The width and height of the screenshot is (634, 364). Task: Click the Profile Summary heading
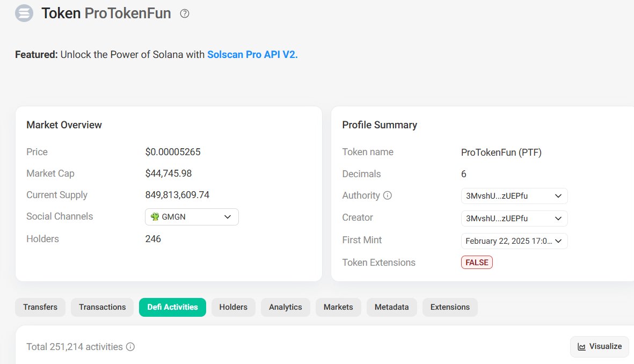(x=380, y=125)
